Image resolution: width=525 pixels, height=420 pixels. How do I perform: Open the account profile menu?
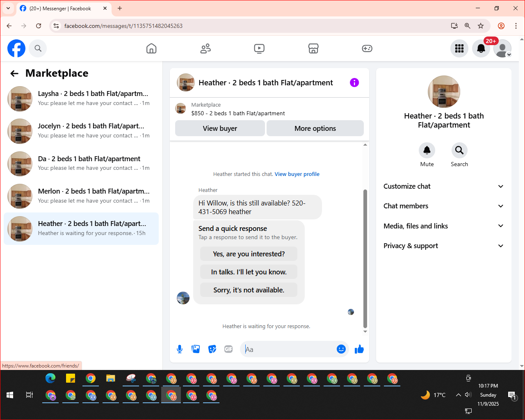502,48
